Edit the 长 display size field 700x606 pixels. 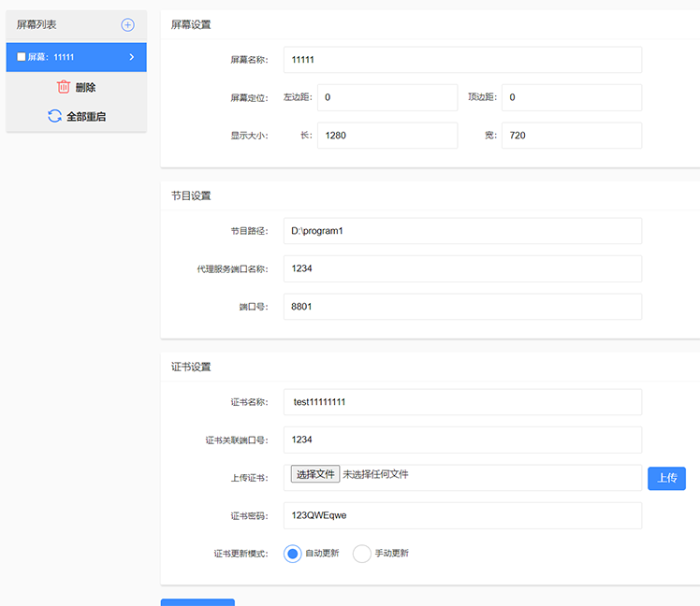[x=387, y=136]
